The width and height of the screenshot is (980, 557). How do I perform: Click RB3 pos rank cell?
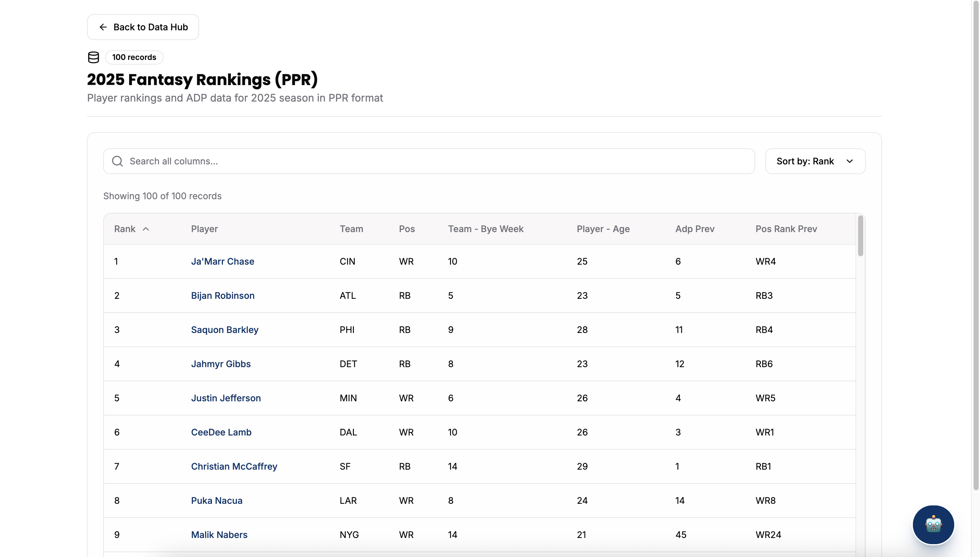(764, 295)
